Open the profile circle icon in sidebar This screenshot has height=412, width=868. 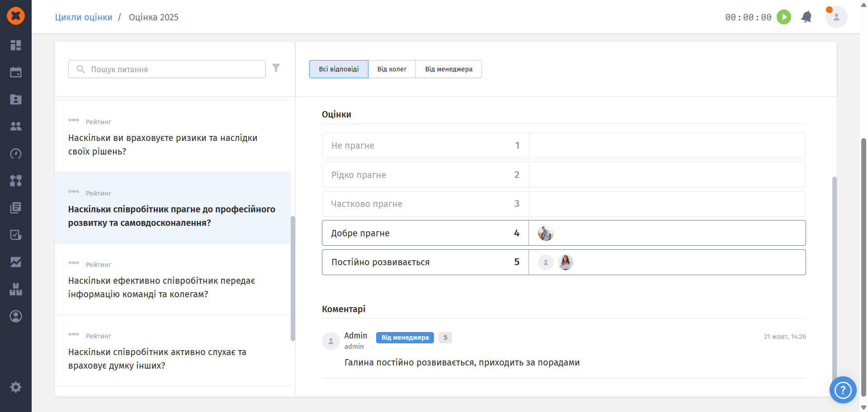point(16,316)
